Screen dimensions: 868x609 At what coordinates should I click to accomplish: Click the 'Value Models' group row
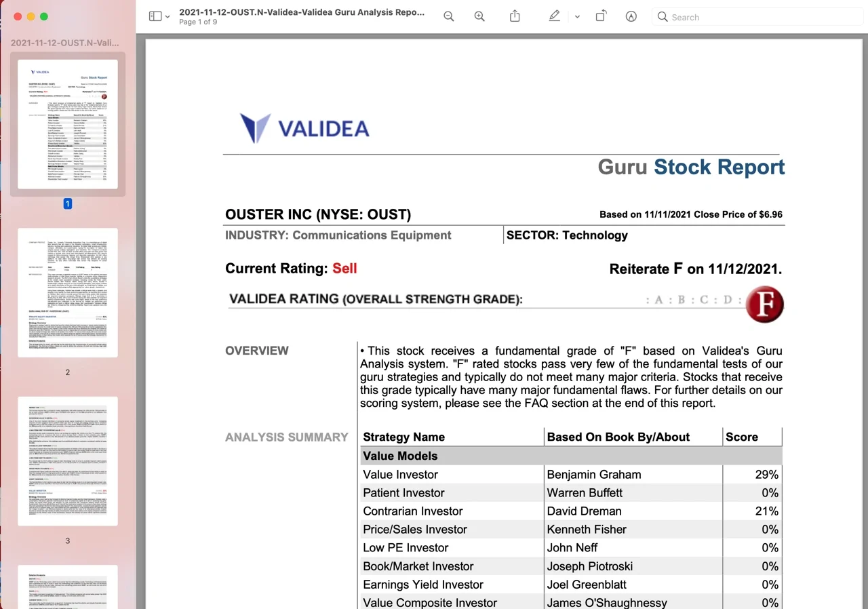point(571,456)
